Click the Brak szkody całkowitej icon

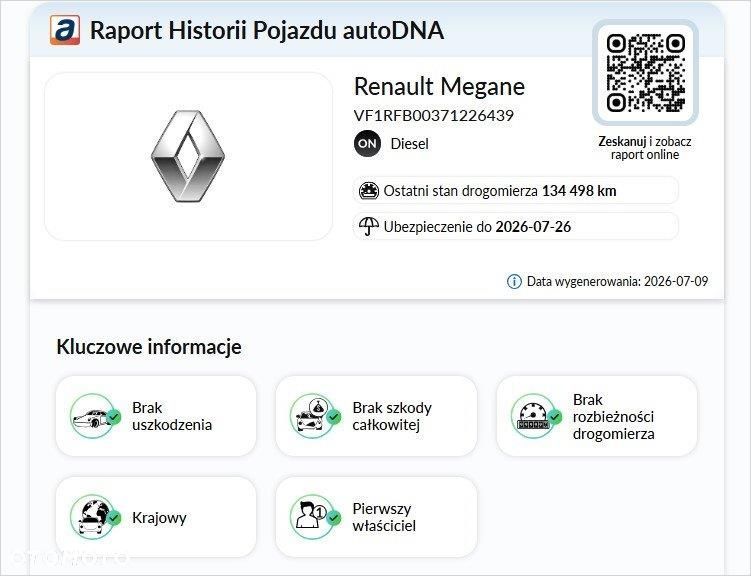[315, 416]
